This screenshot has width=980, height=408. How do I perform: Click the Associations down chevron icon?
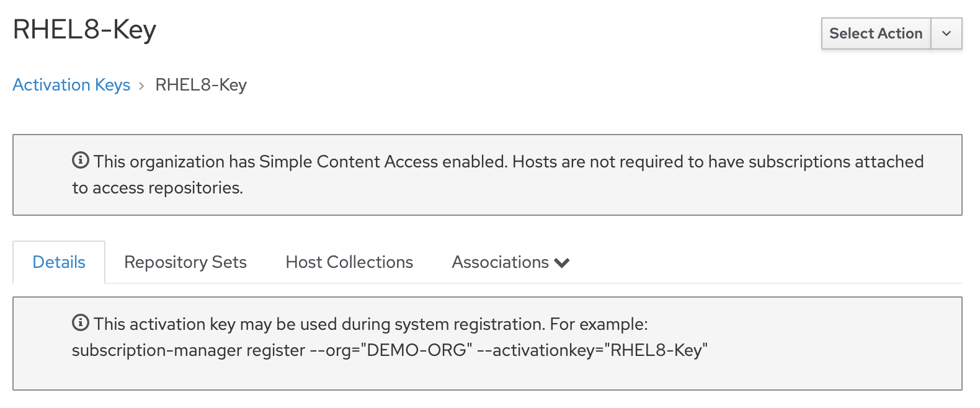(x=562, y=263)
